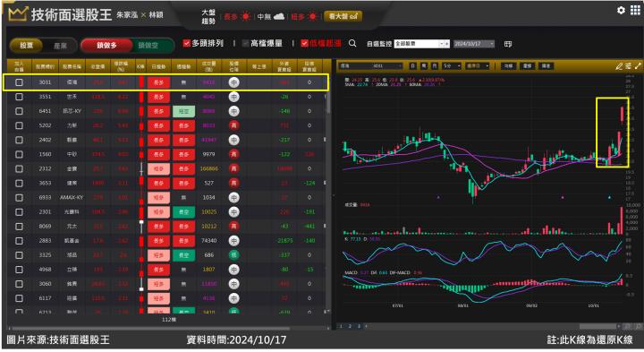Switch to the 產業 tab
This screenshot has height=352, width=644.
(60, 46)
